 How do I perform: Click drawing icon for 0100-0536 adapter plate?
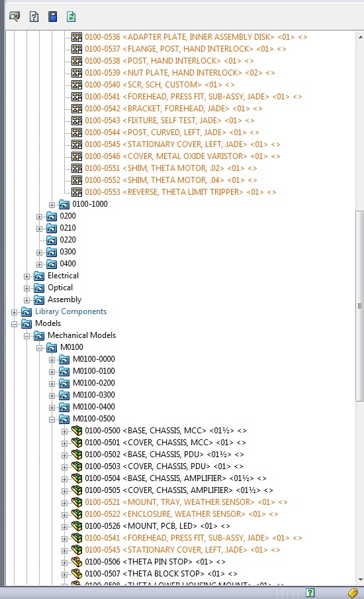[77, 37]
